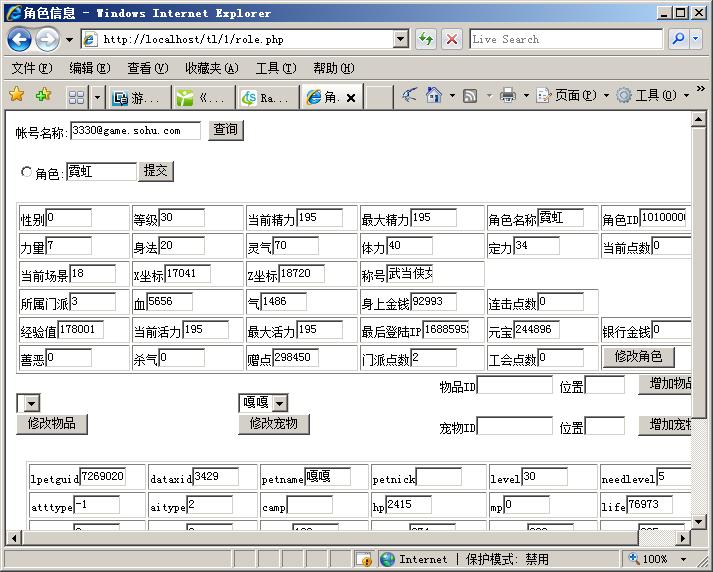This screenshot has height=572, width=713.
Task: Expand the empty item dropdown above 修改物品
Action: tap(32, 403)
